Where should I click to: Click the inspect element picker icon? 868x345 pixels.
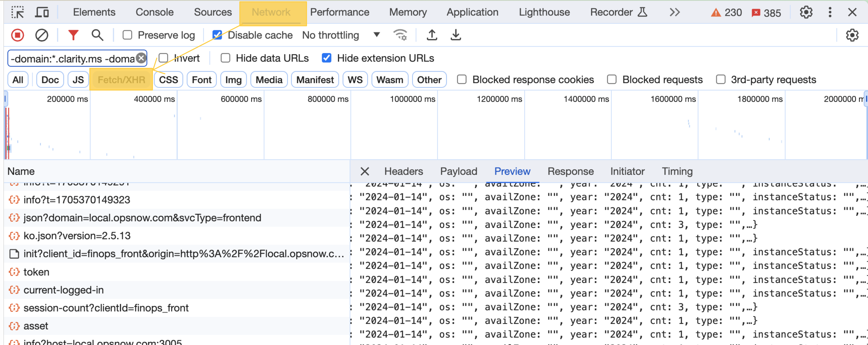[x=18, y=12]
